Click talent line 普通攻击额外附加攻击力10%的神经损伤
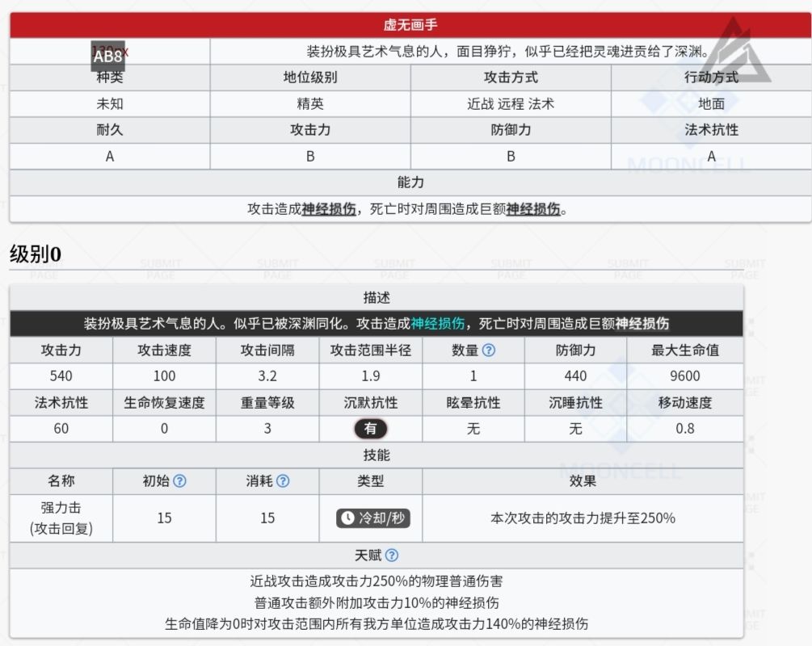 377,603
